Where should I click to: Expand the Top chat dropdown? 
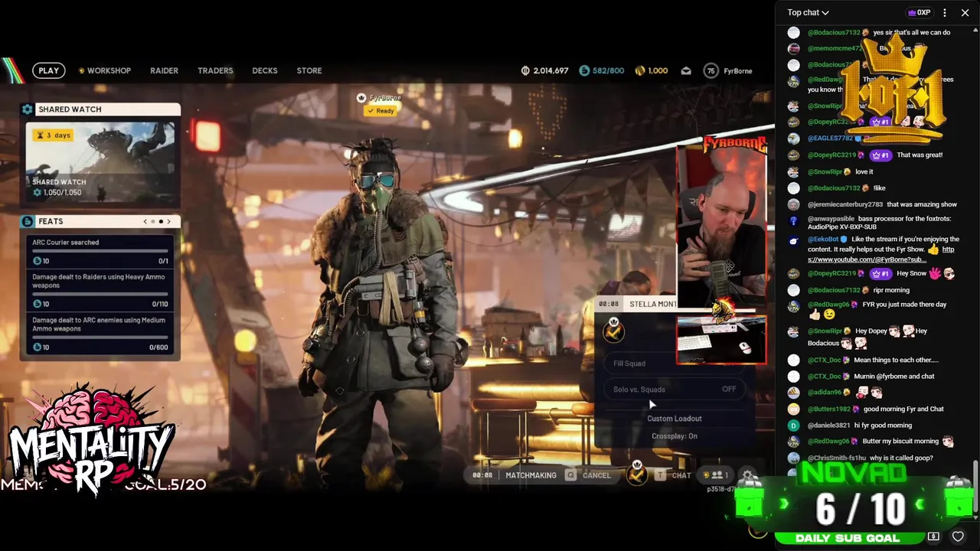[808, 12]
